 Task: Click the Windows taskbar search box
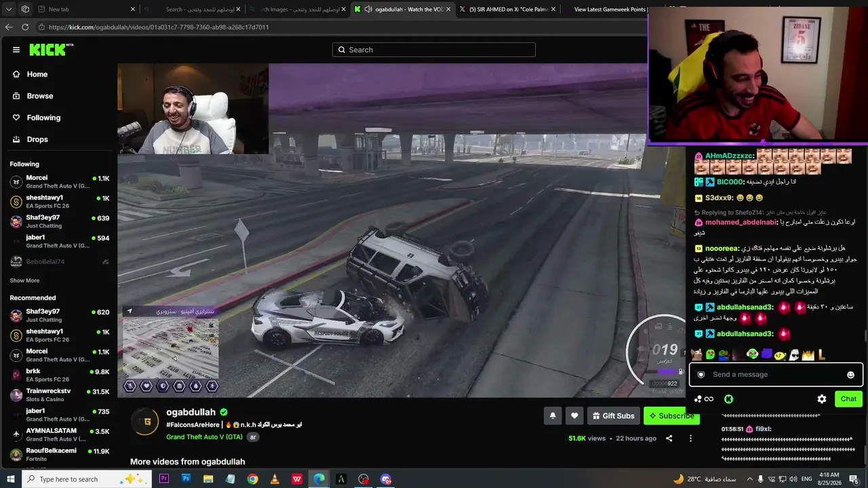tap(85, 479)
